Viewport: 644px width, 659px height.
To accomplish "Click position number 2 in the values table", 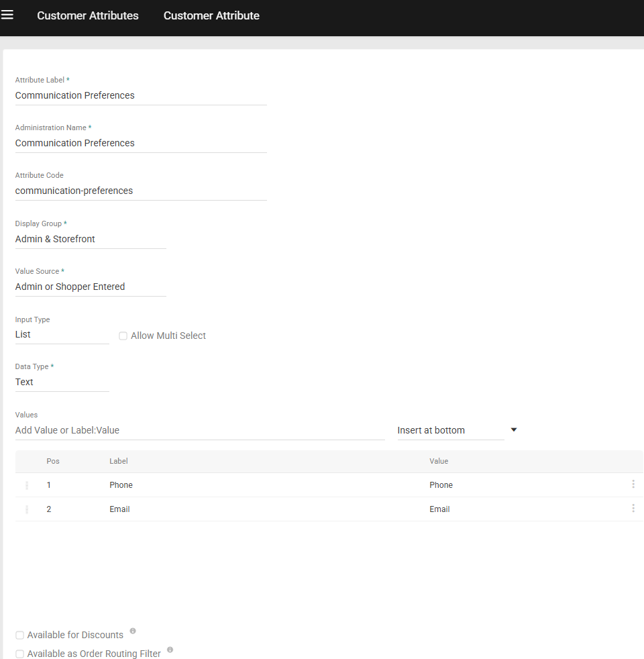I will [49, 509].
